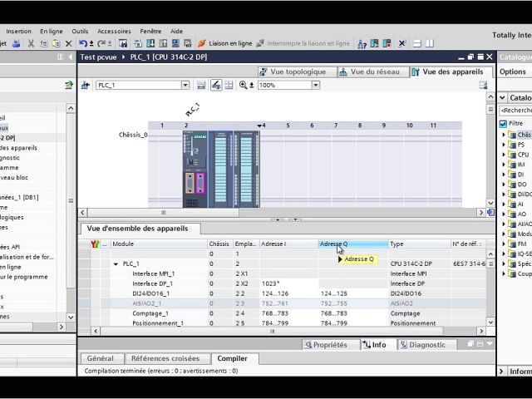This screenshot has width=532, height=399.
Task: Click the catalogue search field
Action: 515,111
